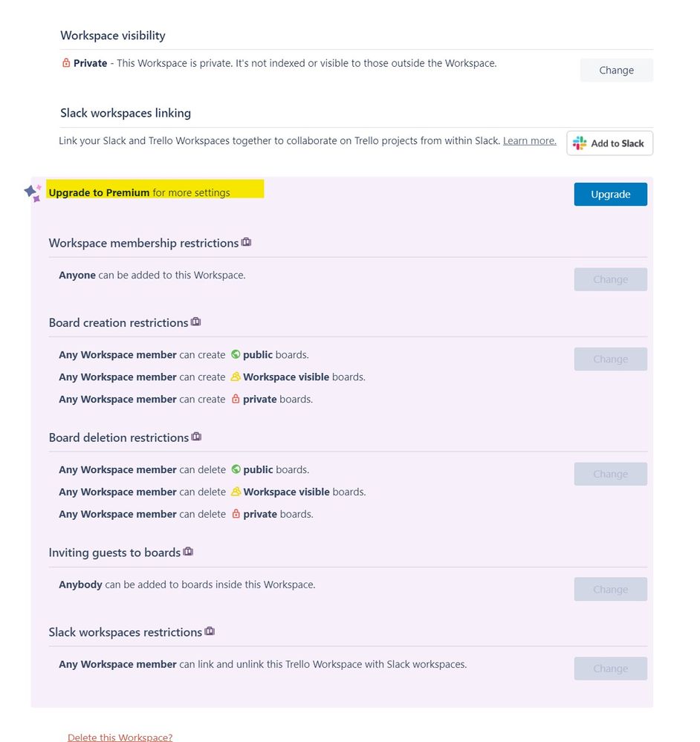Click red lock icon in create private boards row
This screenshot has height=742, width=700.
236,399
